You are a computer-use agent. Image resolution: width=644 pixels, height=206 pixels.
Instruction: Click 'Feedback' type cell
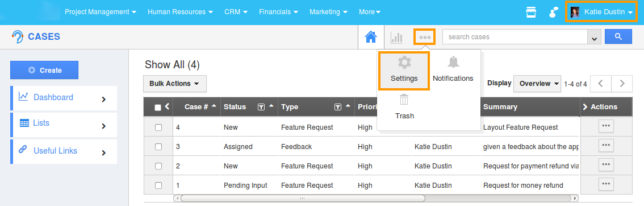coord(296,147)
